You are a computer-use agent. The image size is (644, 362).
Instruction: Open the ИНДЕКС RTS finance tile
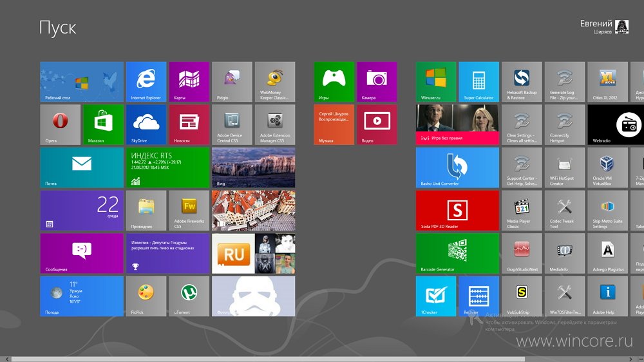click(167, 167)
